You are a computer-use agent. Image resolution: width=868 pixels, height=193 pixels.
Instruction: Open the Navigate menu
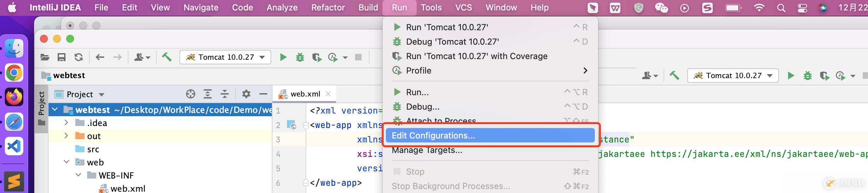(x=201, y=8)
